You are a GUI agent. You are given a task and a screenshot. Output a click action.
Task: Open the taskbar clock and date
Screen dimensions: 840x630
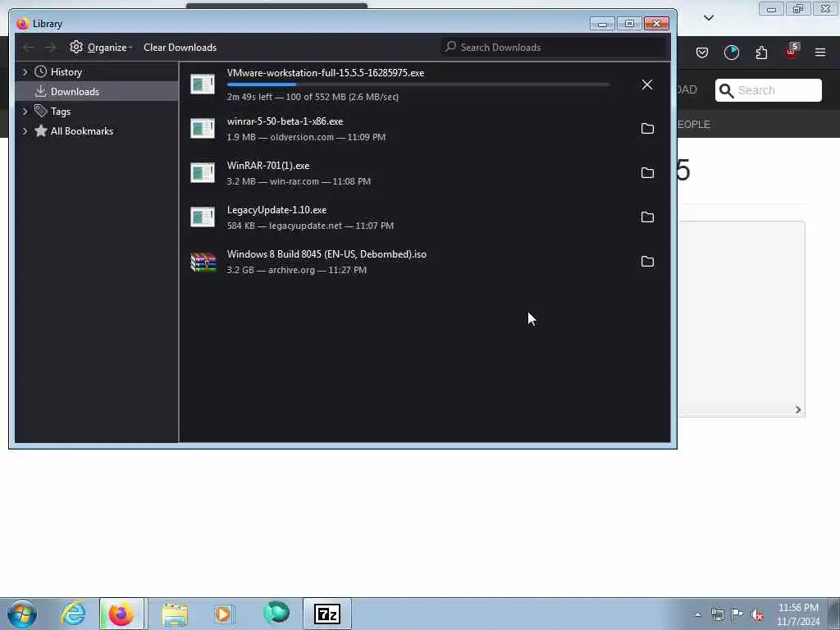(798, 614)
